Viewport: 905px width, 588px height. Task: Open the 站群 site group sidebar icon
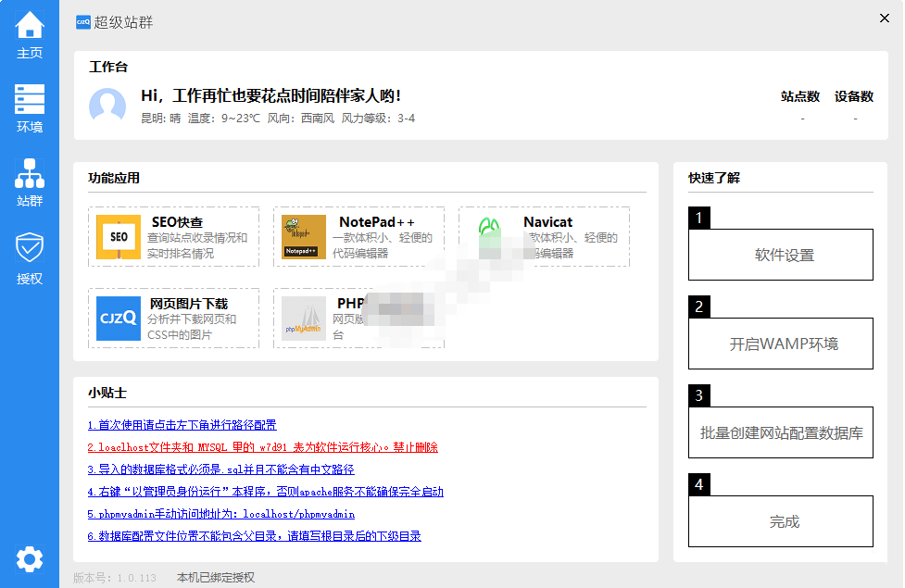coord(30,173)
